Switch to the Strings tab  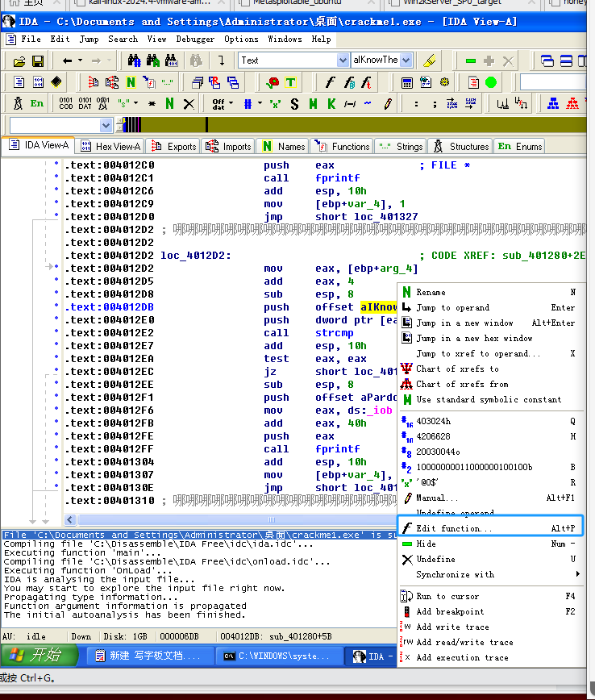coord(402,146)
